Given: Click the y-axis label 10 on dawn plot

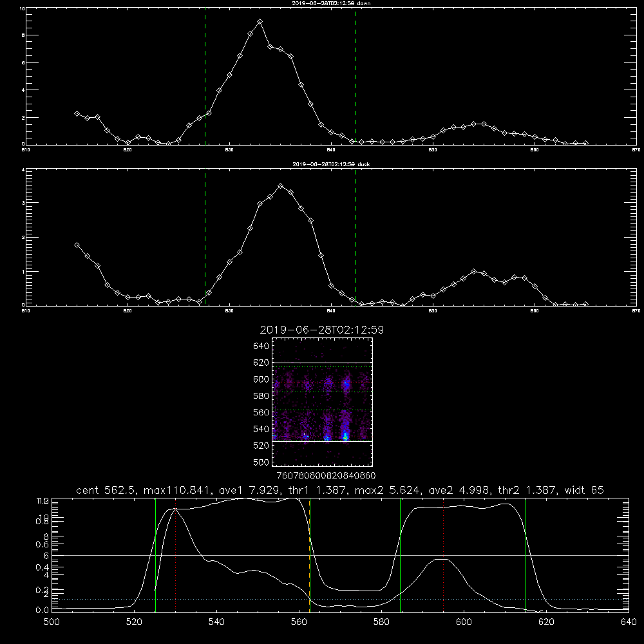Looking at the screenshot, I should coord(22,8).
